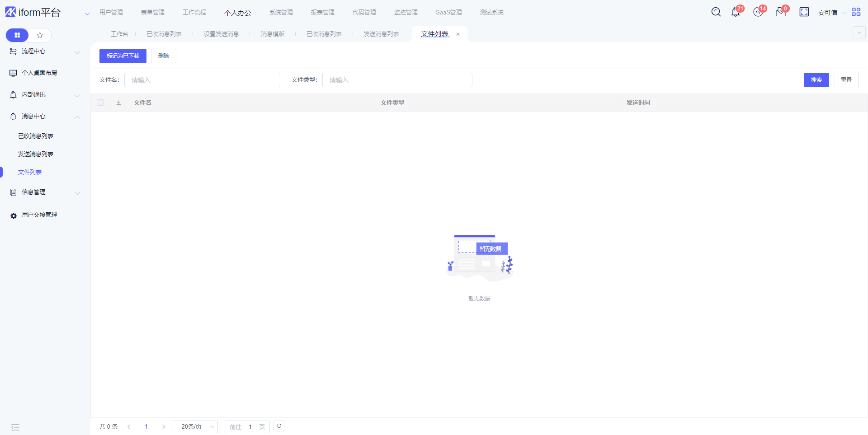Open the bell notifications icon
Screen dimensions: 868x435
[x=736, y=12]
